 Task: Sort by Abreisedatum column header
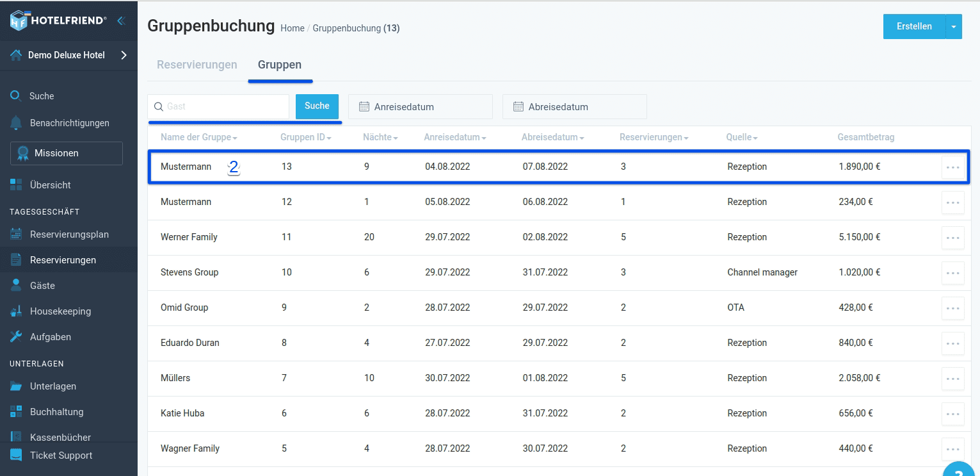552,138
